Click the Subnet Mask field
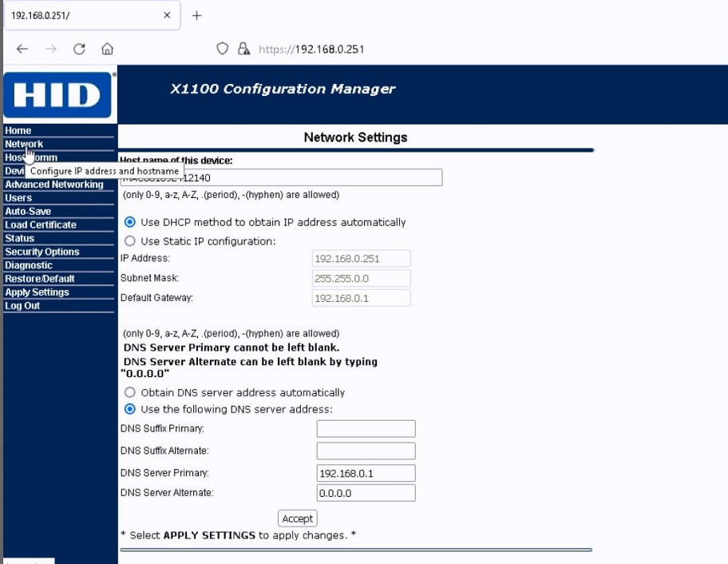Screen dimensions: 728x564 tap(362, 278)
